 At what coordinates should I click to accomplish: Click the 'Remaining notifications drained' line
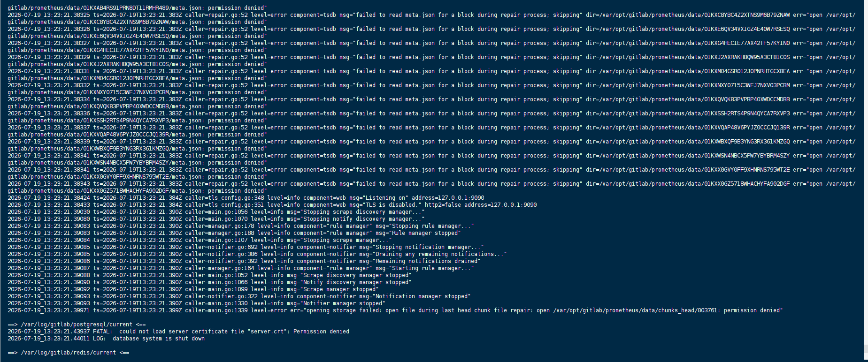click(244, 261)
